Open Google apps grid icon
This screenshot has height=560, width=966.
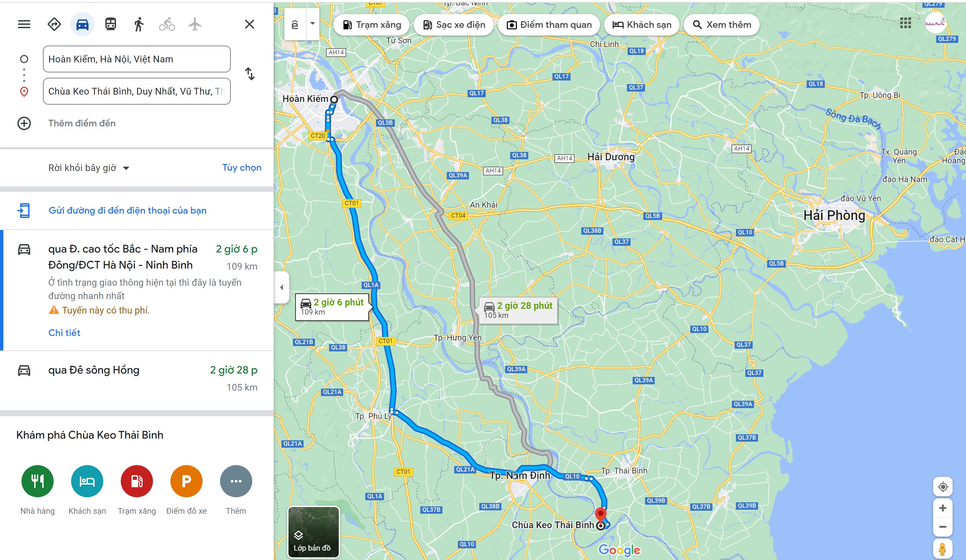(x=905, y=23)
